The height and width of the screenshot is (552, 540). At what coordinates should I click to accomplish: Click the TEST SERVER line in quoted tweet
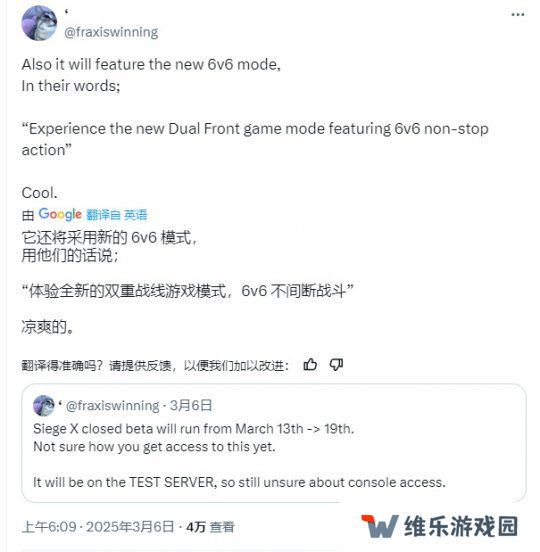click(x=239, y=482)
